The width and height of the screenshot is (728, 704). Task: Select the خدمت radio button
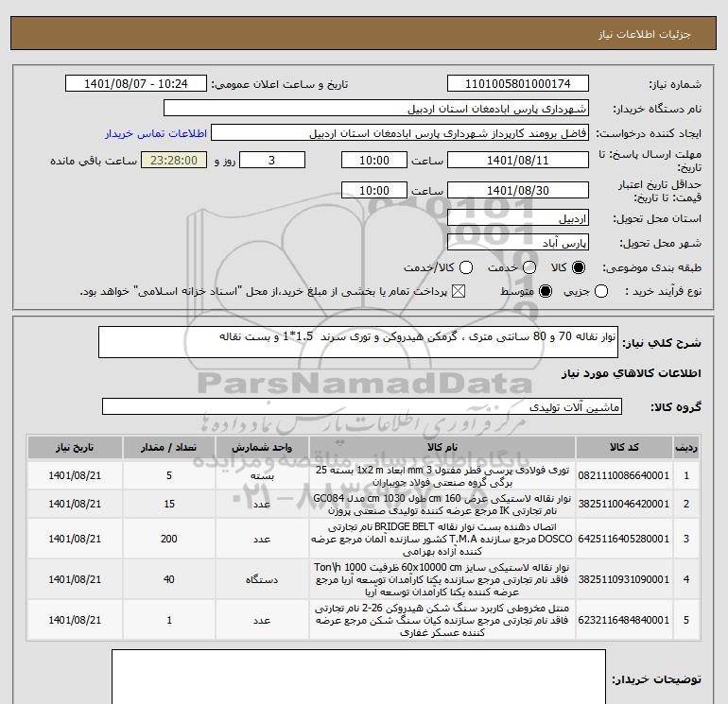(x=529, y=267)
